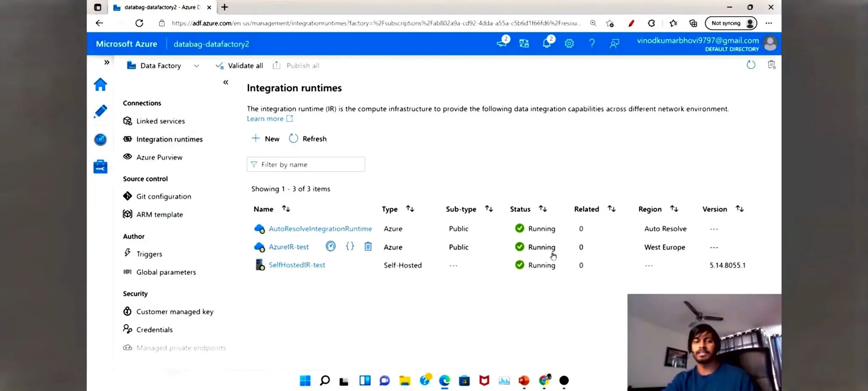Screen dimensions: 868x391
Task: Open the help question mark
Action: tap(592, 43)
